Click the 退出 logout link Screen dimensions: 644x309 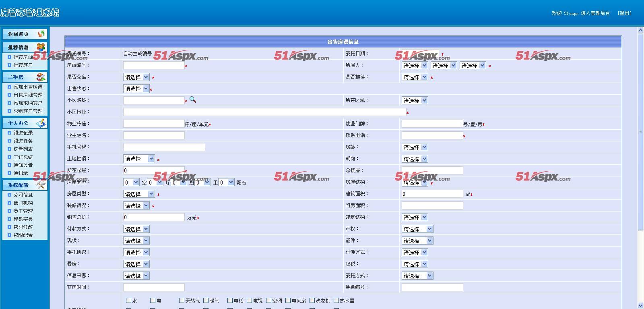click(x=625, y=13)
